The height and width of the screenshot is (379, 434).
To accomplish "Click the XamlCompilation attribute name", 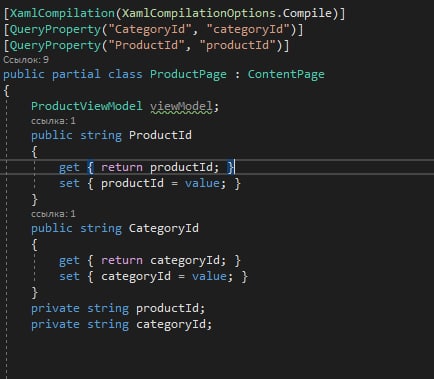I will (62, 13).
